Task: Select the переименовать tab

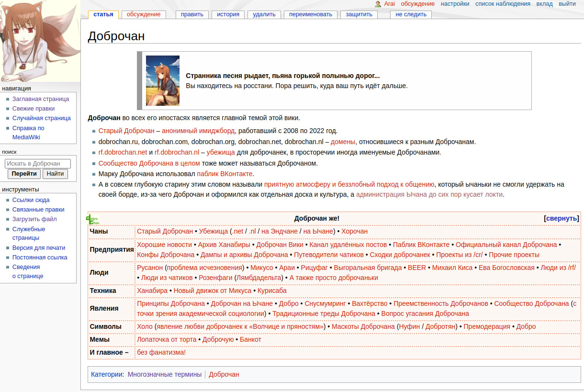Action: coord(311,14)
